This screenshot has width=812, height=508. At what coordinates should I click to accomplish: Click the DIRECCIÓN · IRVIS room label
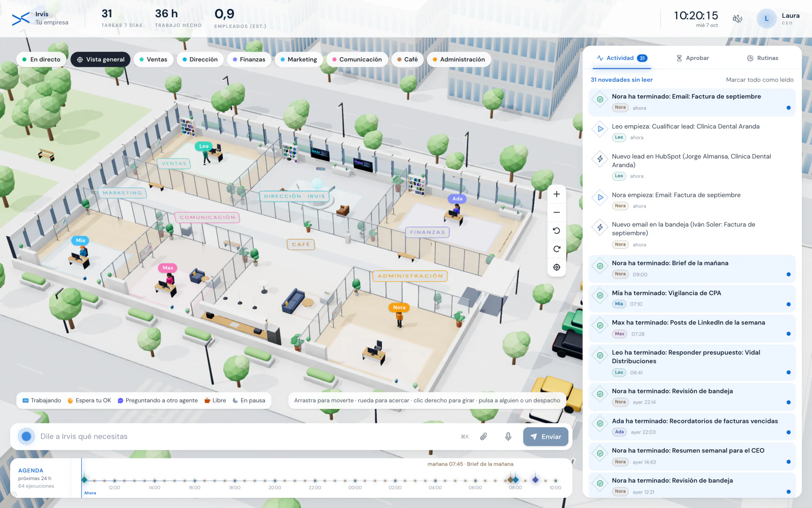(294, 196)
